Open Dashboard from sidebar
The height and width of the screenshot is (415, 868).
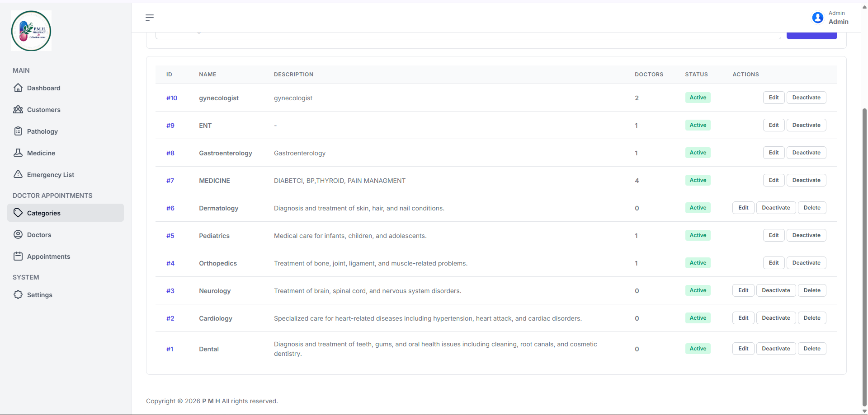point(43,88)
